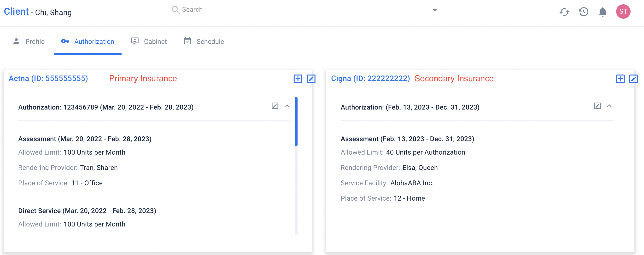
Task: Add new authorization on Aetna card
Action: (298, 79)
